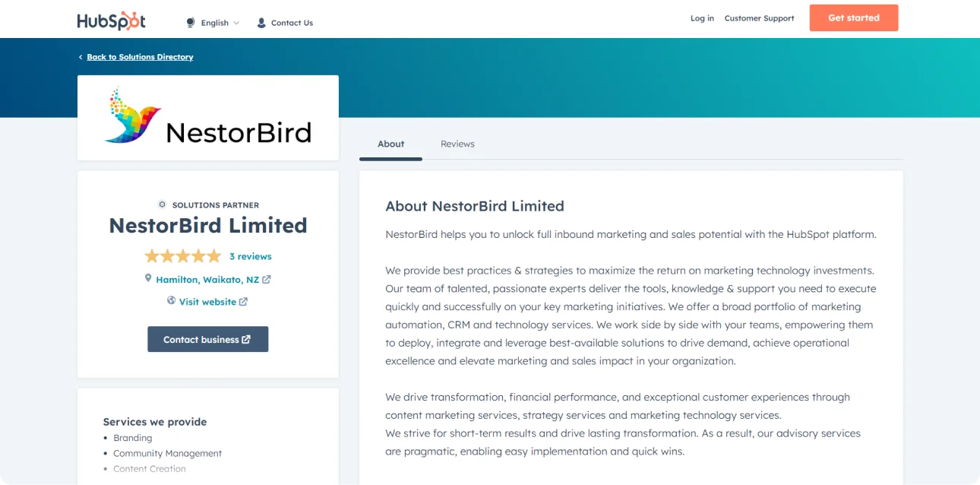Click the five-star rating

click(183, 256)
